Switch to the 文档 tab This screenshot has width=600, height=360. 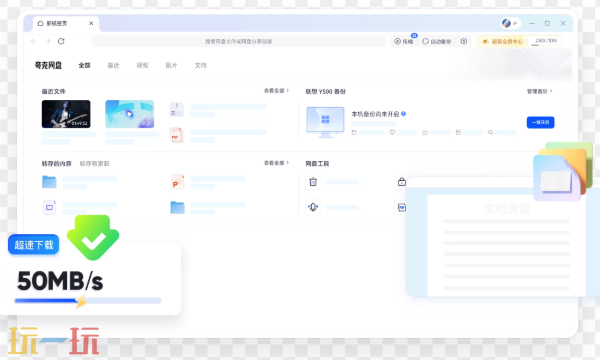(201, 65)
